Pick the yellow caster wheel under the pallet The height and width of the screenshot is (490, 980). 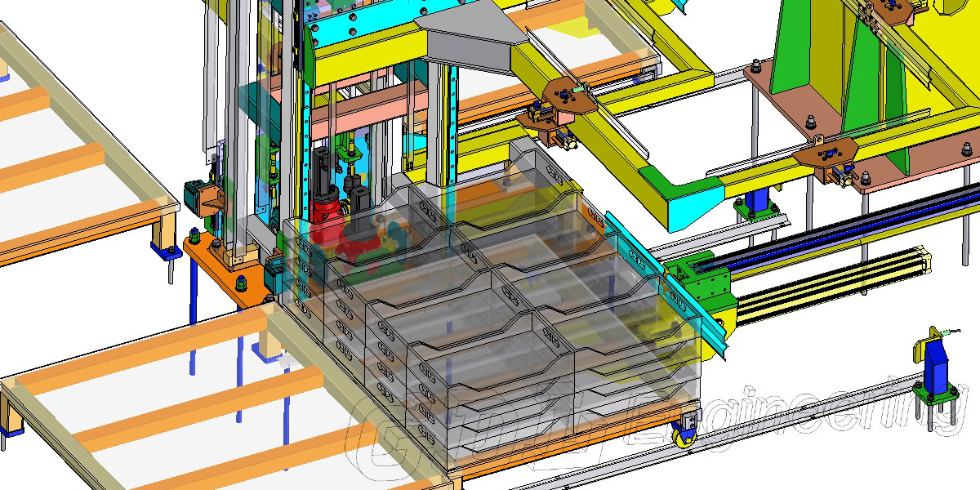(683, 436)
